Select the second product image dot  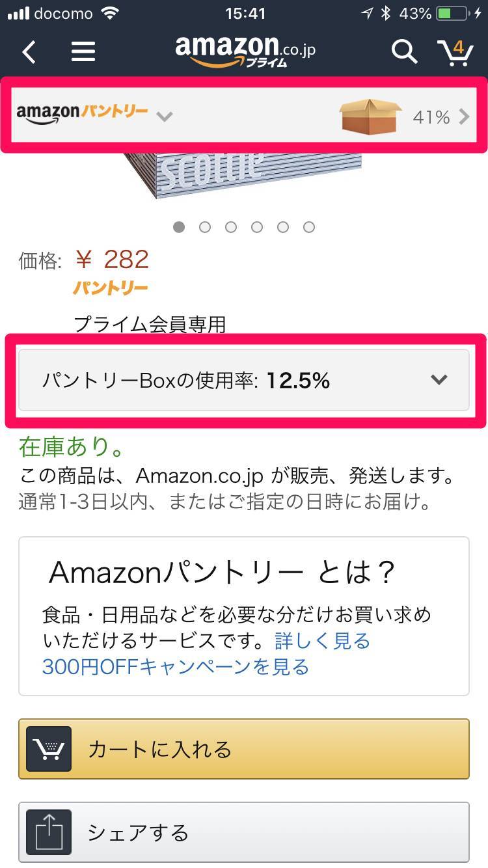pyautogui.click(x=205, y=227)
